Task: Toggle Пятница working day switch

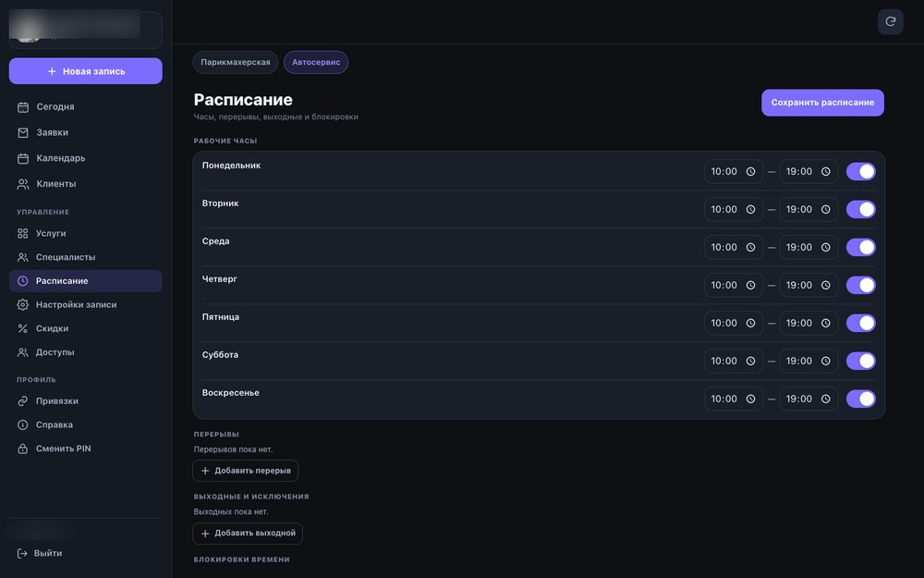Action: (x=861, y=323)
